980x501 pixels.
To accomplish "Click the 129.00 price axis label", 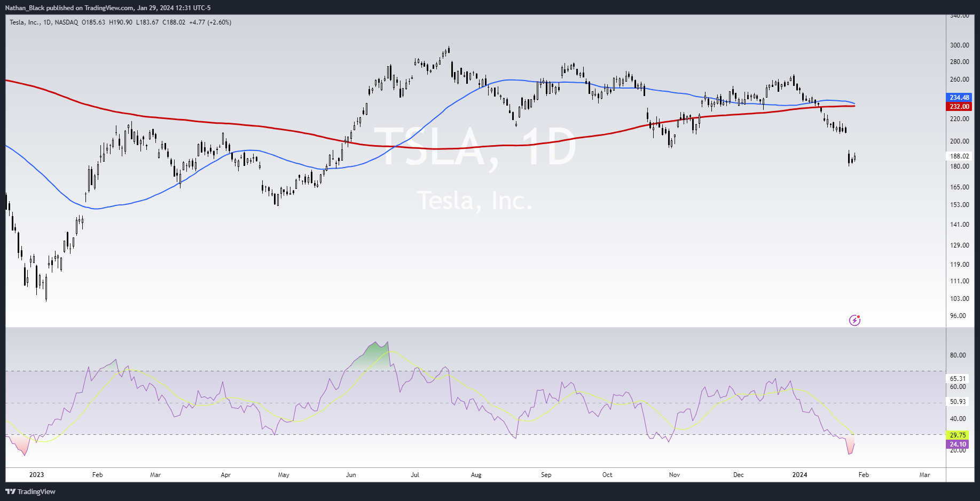I will [x=959, y=245].
